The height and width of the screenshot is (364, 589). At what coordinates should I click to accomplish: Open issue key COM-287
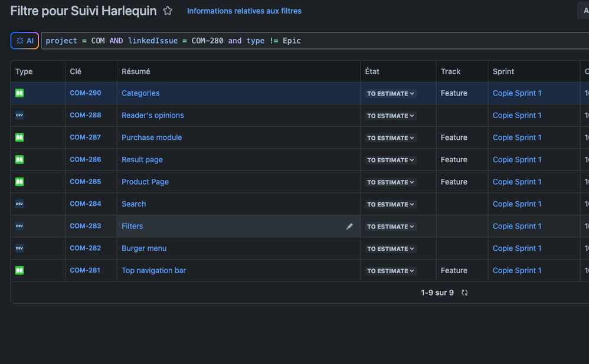(x=85, y=137)
